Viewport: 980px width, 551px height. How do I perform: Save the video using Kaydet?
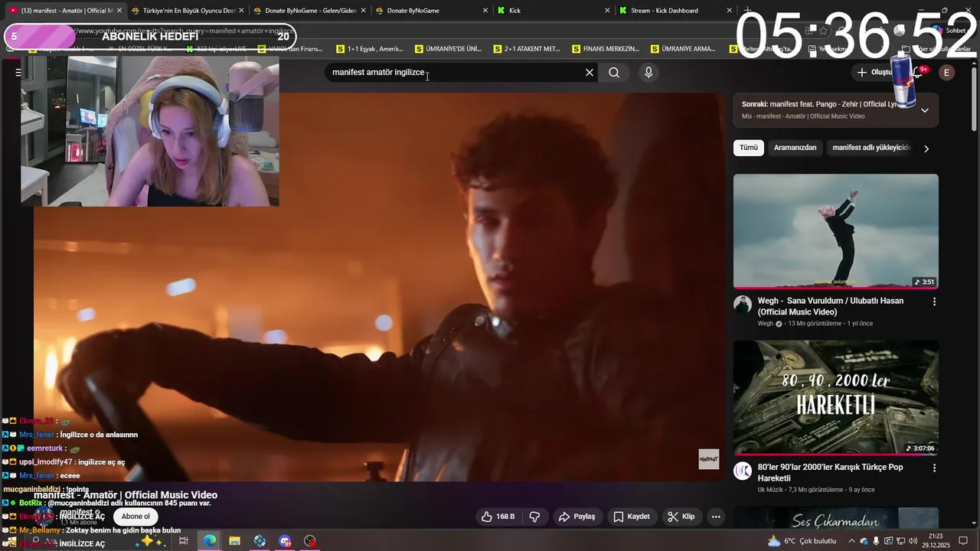coord(632,517)
